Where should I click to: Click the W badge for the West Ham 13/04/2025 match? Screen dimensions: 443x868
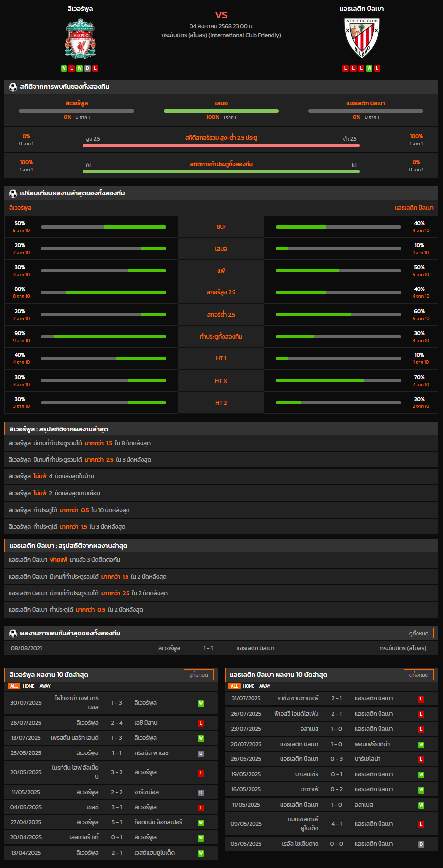point(201,853)
